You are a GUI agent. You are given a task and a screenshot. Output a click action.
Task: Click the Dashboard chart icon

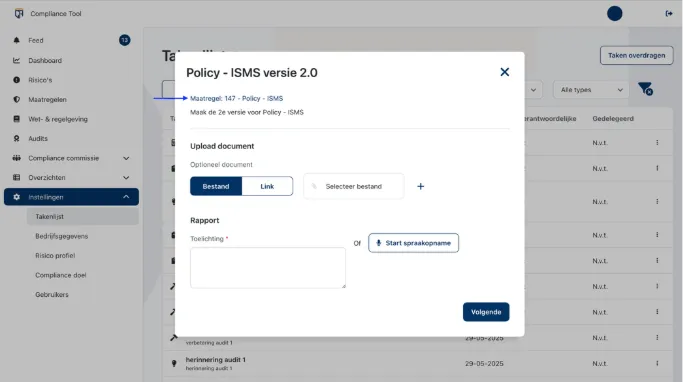(x=17, y=60)
